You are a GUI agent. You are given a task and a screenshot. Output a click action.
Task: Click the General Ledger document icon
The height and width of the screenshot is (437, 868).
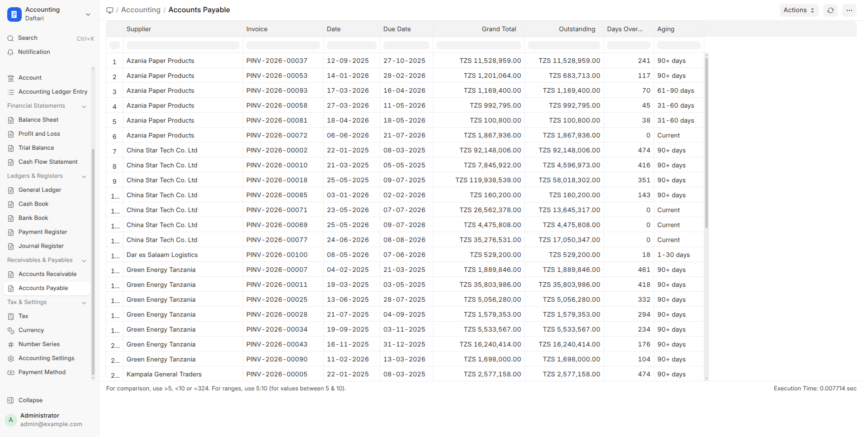pyautogui.click(x=11, y=190)
